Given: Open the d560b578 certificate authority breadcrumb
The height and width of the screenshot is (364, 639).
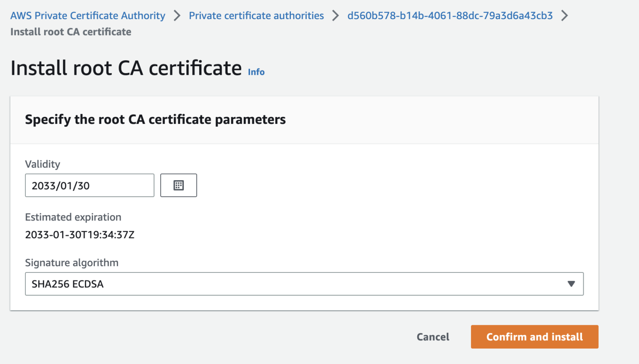Looking at the screenshot, I should (451, 15).
